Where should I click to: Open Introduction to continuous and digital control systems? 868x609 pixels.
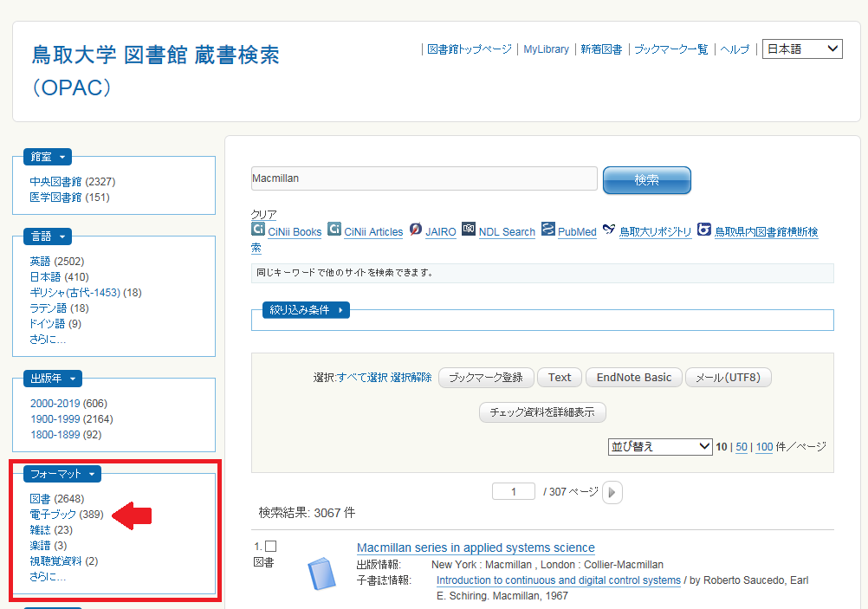coord(559,580)
